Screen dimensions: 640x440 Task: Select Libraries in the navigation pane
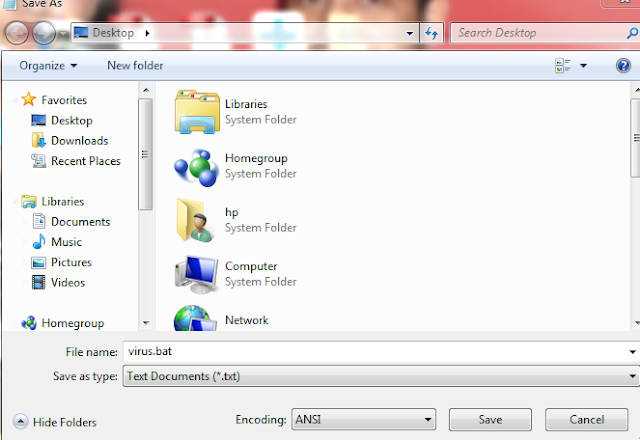point(62,201)
